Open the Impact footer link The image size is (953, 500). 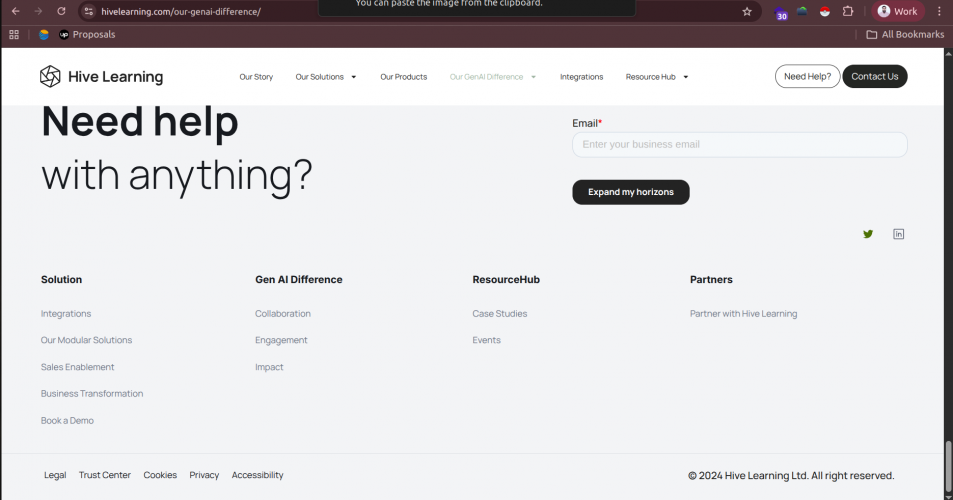click(x=269, y=367)
